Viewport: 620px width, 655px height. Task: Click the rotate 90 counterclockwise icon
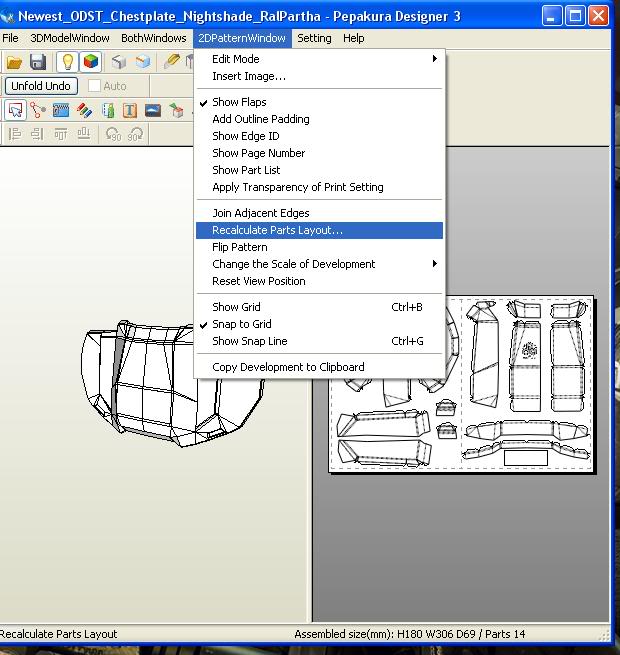[113, 134]
